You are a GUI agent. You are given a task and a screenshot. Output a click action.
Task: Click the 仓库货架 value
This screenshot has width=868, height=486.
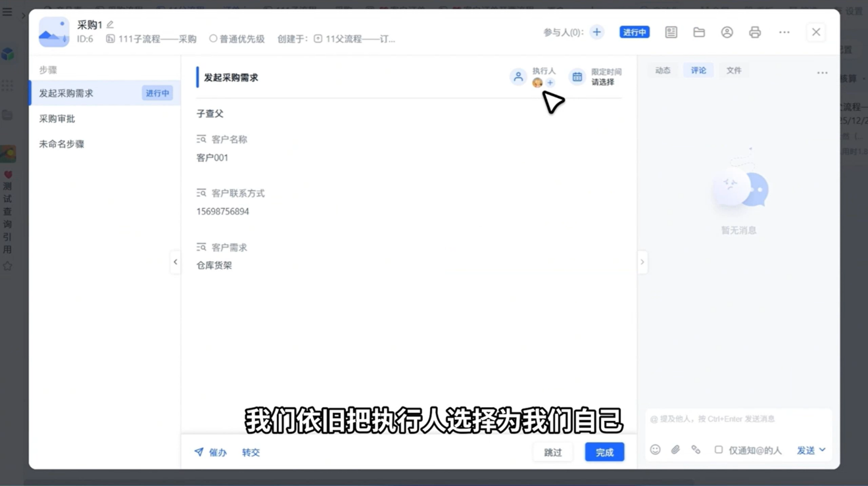[214, 266]
